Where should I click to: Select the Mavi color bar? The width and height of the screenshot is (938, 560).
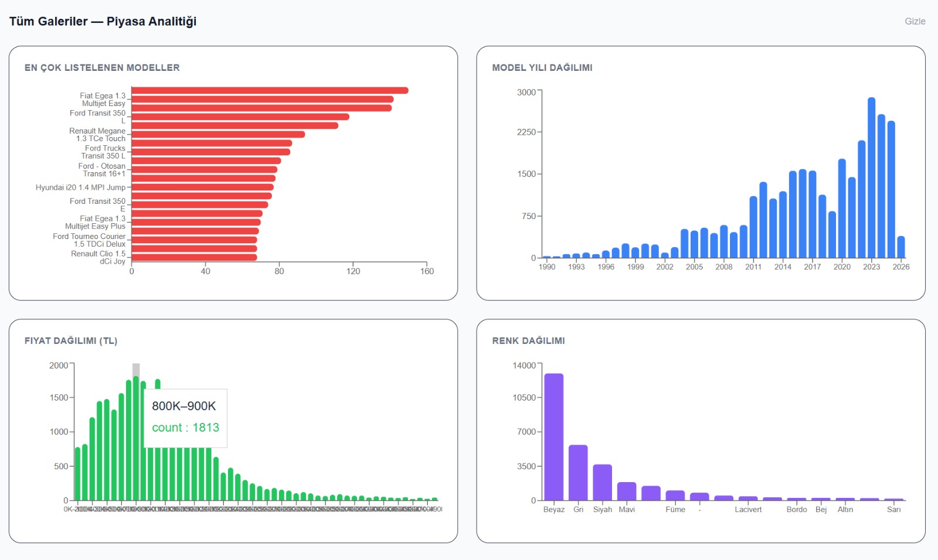click(627, 491)
